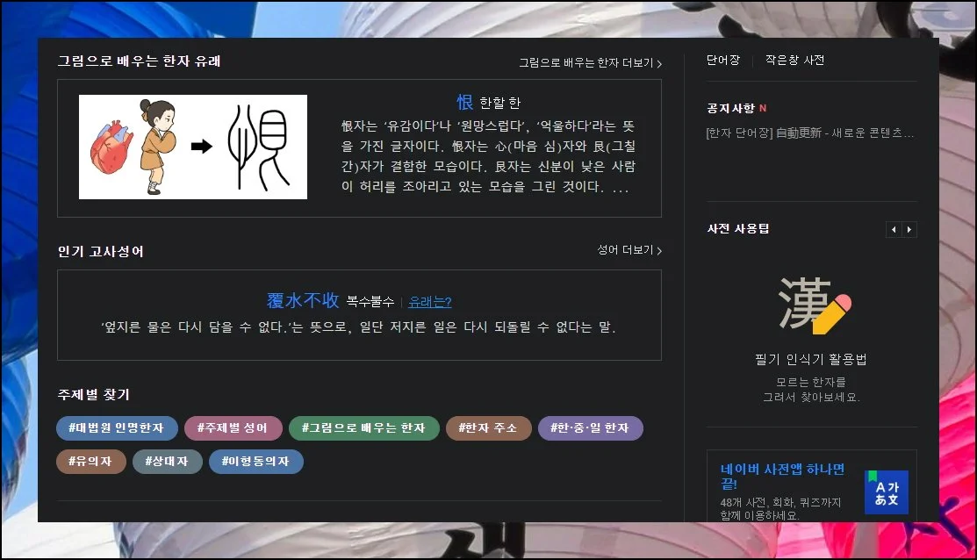Click the blue 恨 character heading
977x560 pixels.
464,102
